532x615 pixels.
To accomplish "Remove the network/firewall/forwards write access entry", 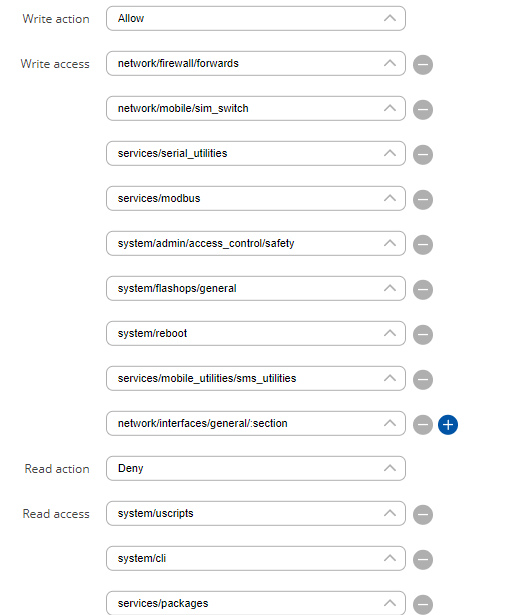I will [x=423, y=65].
